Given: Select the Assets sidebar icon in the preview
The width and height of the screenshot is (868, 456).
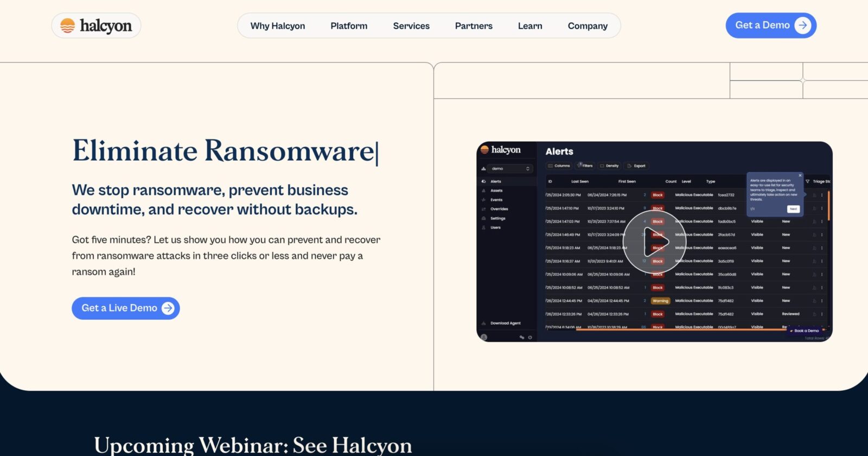Looking at the screenshot, I should click(483, 191).
